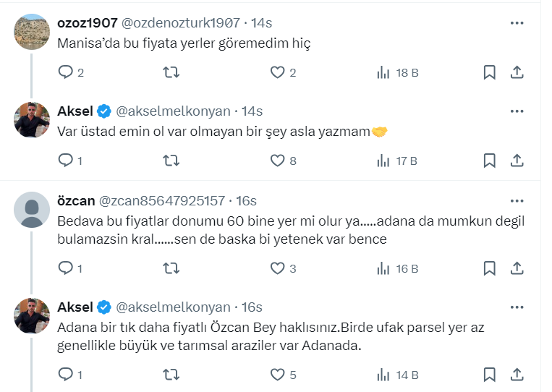The width and height of the screenshot is (552, 392).
Task: Share ozoz1907's tweet
Action: [517, 72]
